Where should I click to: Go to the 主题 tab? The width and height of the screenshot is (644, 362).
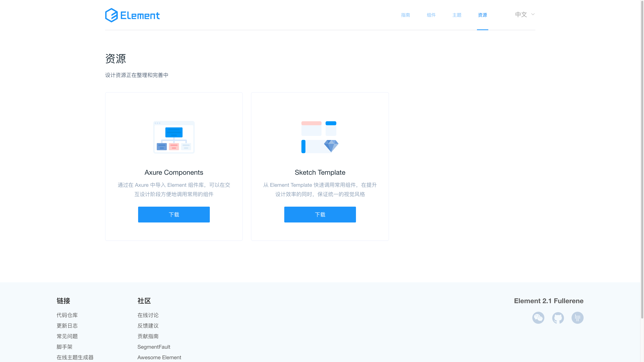click(x=457, y=15)
